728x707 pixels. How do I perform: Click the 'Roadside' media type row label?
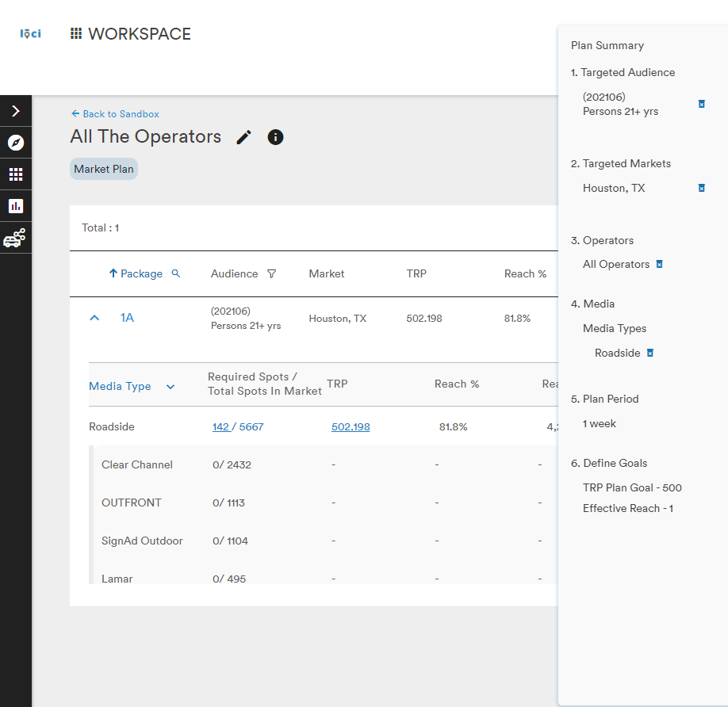[112, 426]
